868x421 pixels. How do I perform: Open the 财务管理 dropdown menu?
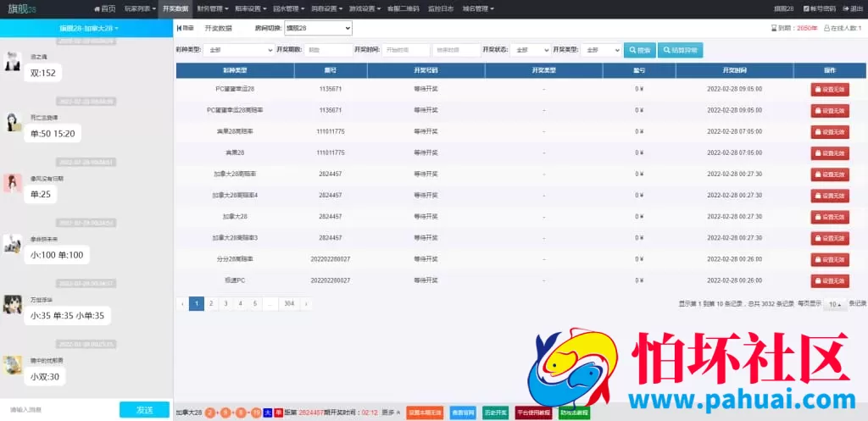tap(213, 8)
